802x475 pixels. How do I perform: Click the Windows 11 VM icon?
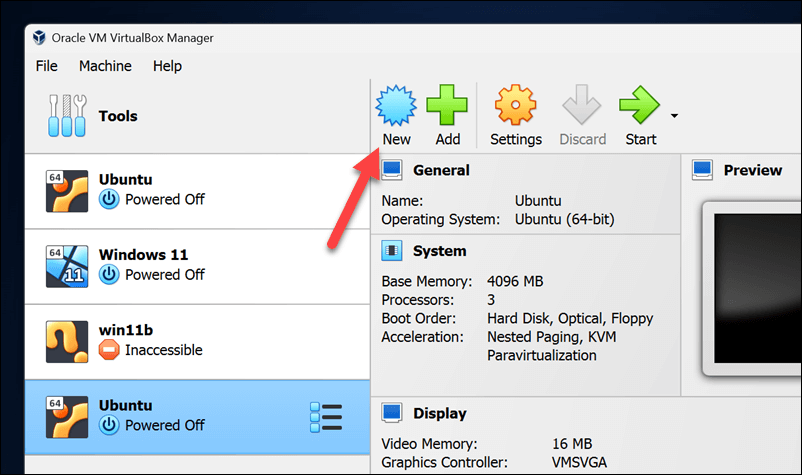[x=67, y=266]
